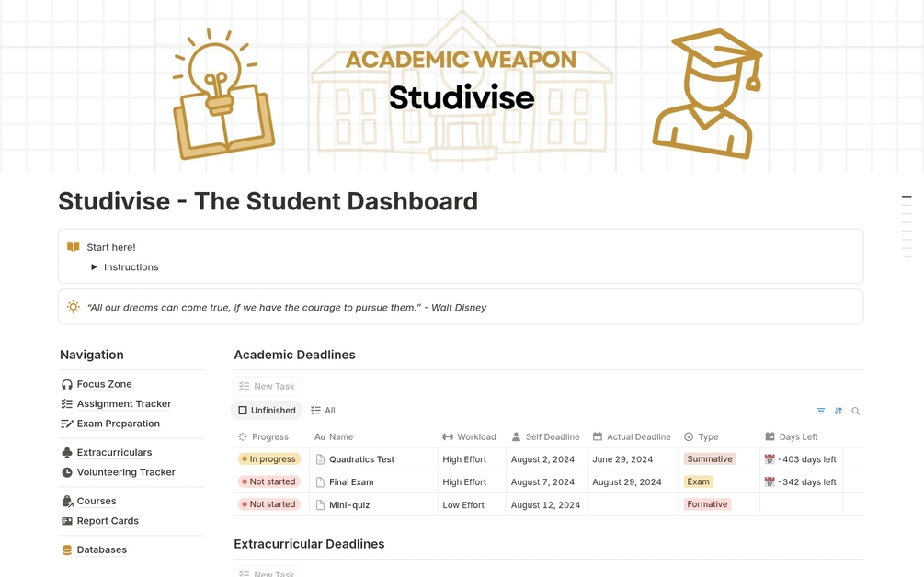Click the Exam Preparation pencil icon
This screenshot has height=577, width=924.
click(x=66, y=424)
